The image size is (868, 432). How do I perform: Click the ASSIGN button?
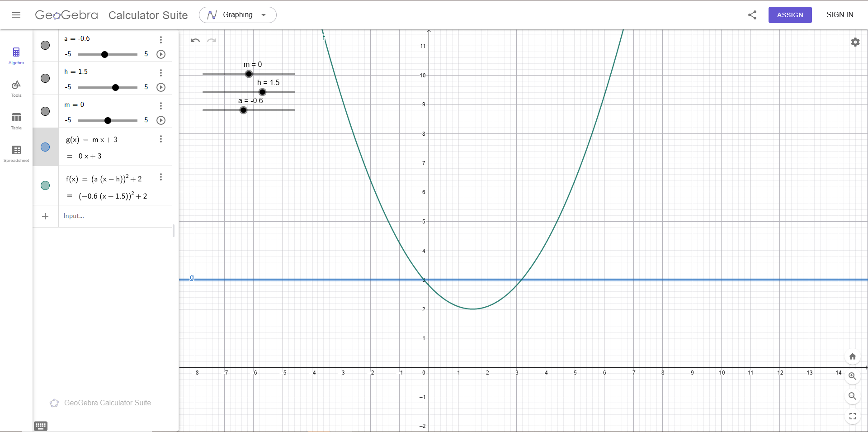(790, 15)
